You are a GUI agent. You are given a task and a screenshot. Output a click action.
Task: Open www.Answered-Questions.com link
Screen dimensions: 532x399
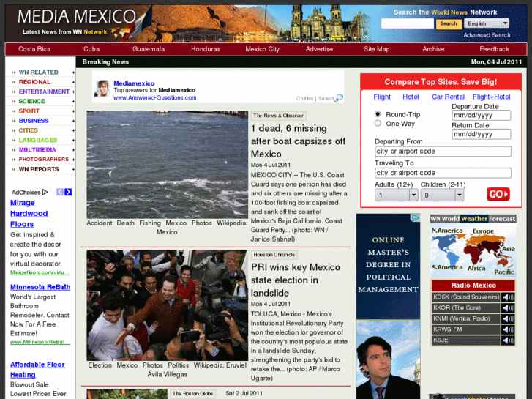coord(154,97)
